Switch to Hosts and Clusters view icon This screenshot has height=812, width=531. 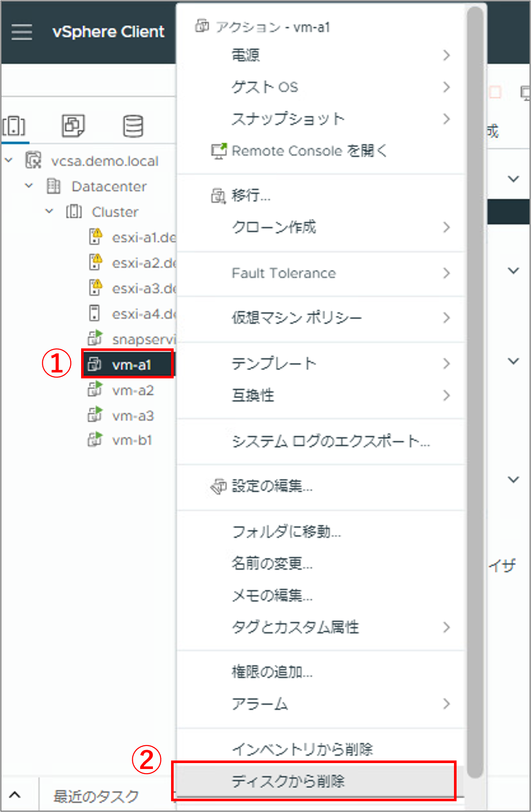[x=14, y=126]
